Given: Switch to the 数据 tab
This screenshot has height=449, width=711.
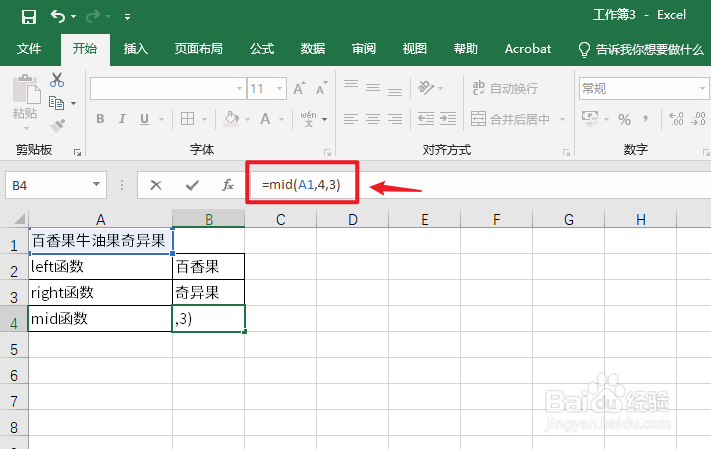Looking at the screenshot, I should click(312, 49).
